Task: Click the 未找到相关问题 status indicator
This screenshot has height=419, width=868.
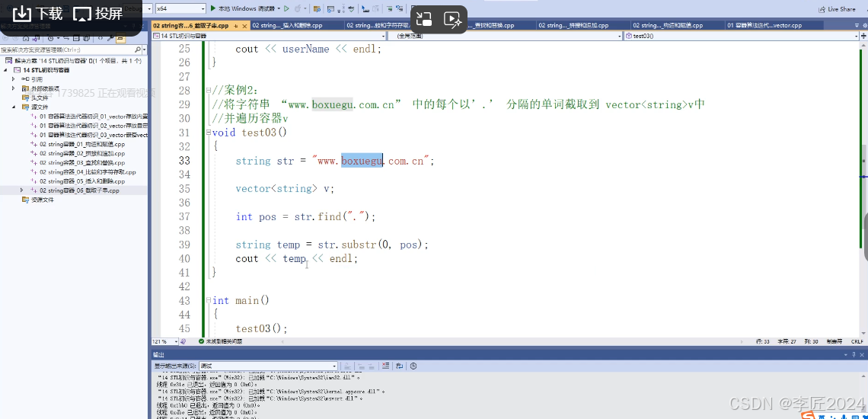Action: point(220,342)
